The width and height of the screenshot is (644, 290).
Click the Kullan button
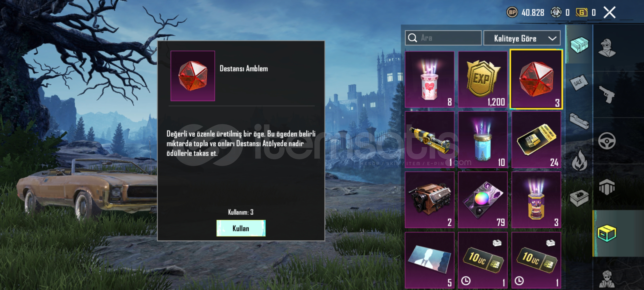coord(241,228)
